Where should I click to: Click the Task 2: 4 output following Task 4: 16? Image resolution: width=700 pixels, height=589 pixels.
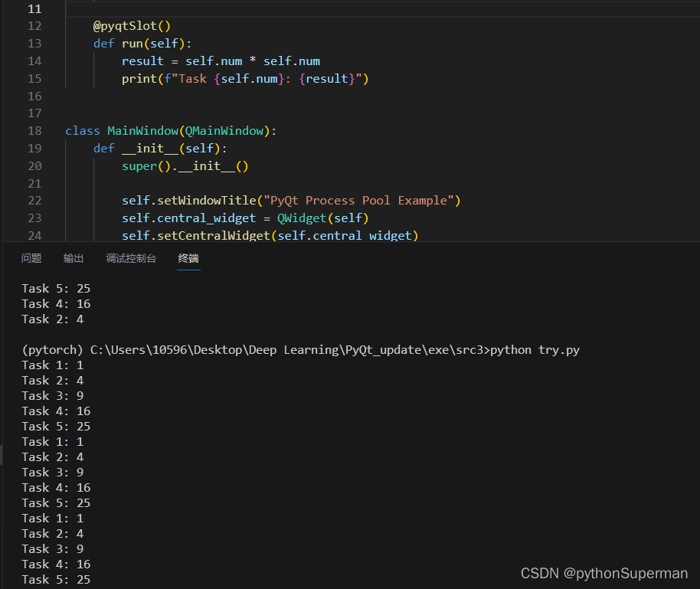click(52, 319)
